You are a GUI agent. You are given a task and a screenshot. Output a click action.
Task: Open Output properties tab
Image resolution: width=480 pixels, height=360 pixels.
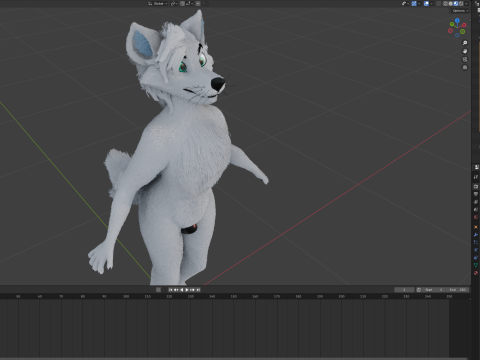tap(476, 194)
